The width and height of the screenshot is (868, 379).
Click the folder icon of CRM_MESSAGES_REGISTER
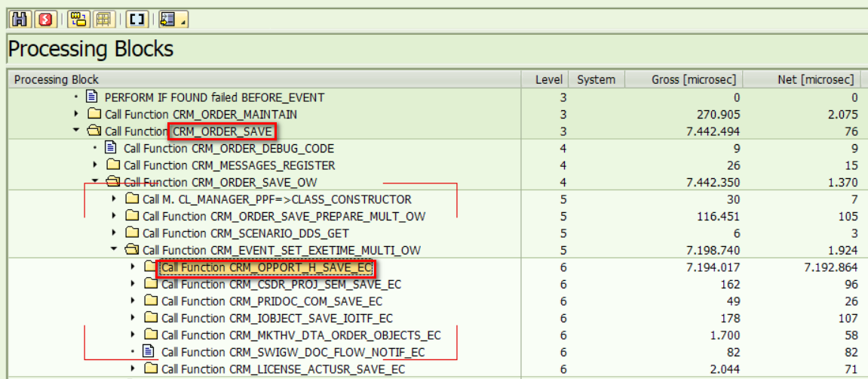pos(113,165)
